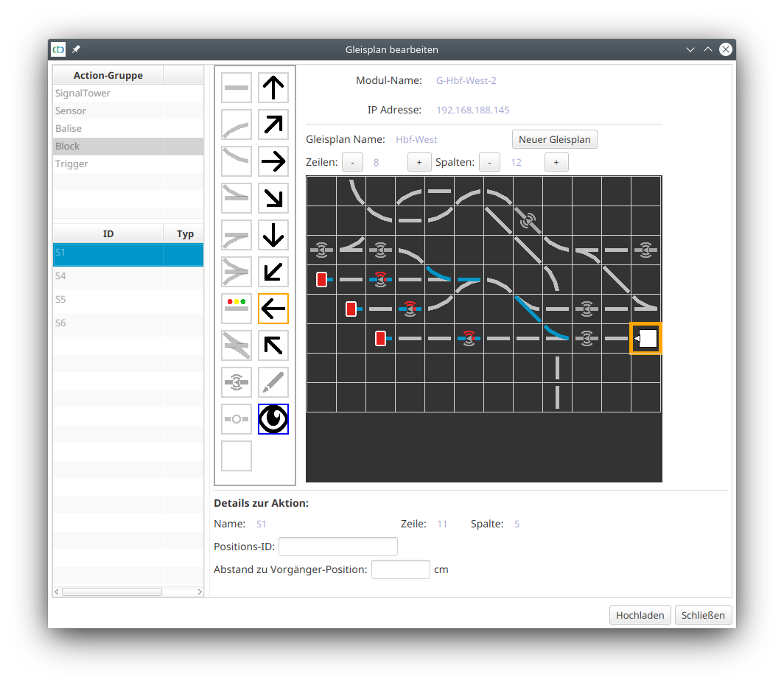Image resolution: width=784 pixels, height=685 pixels.
Task: Toggle the pin in the title bar
Action: 76,49
